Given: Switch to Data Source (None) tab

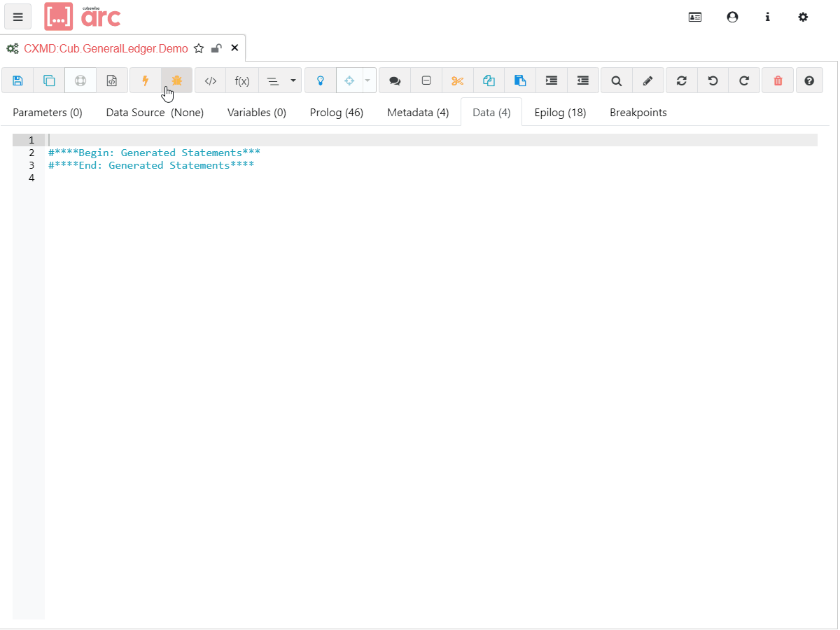Looking at the screenshot, I should (x=155, y=112).
